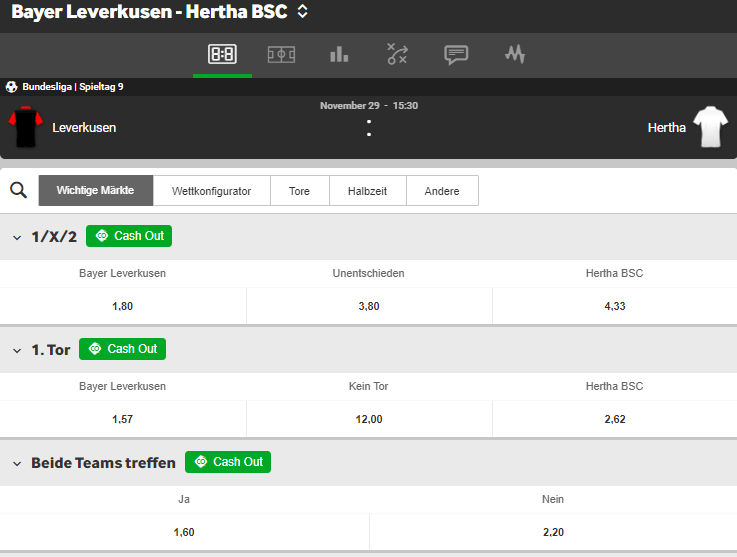The width and height of the screenshot is (737, 557).
Task: Click the November 29 - 15:30 kickoff time
Action: click(369, 106)
